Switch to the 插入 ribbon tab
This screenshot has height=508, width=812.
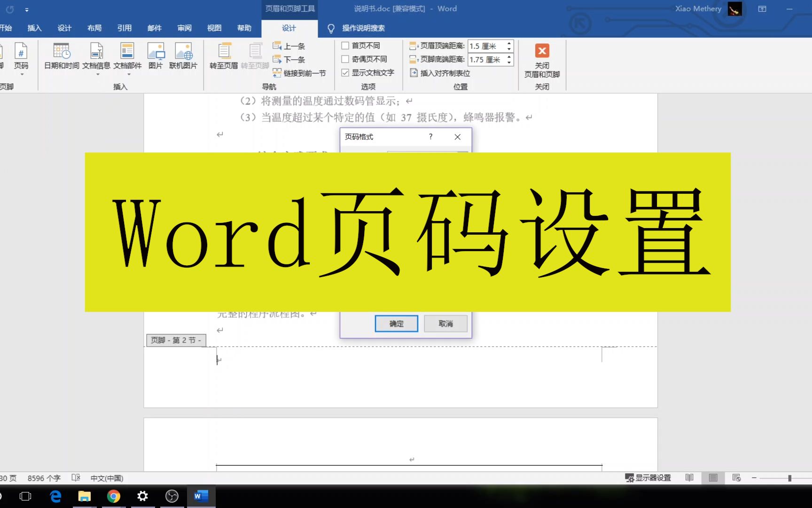point(34,28)
